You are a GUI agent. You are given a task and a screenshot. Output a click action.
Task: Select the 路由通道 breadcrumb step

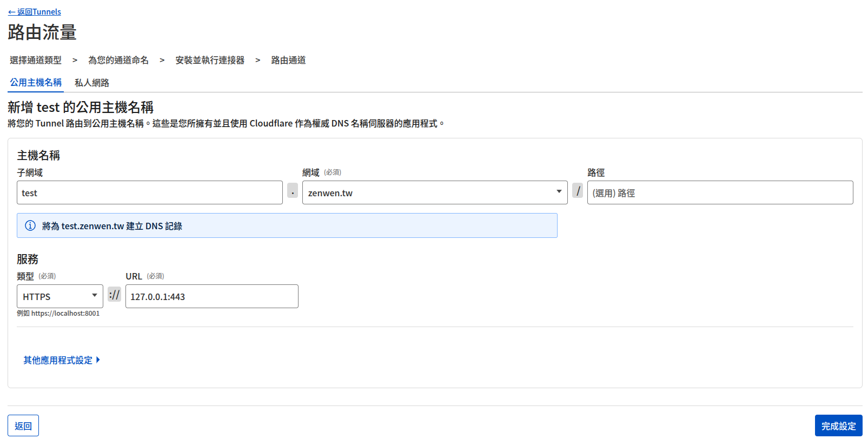[x=288, y=60]
